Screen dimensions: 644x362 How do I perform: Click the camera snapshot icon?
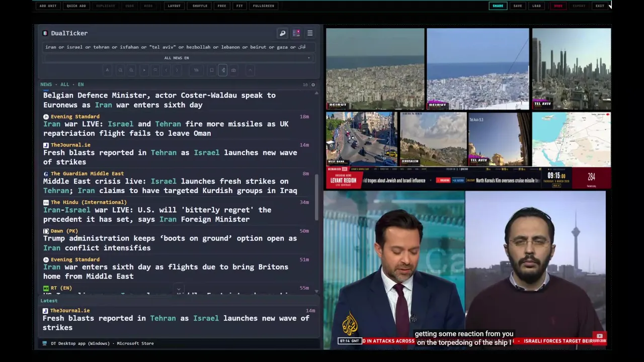[x=233, y=70]
